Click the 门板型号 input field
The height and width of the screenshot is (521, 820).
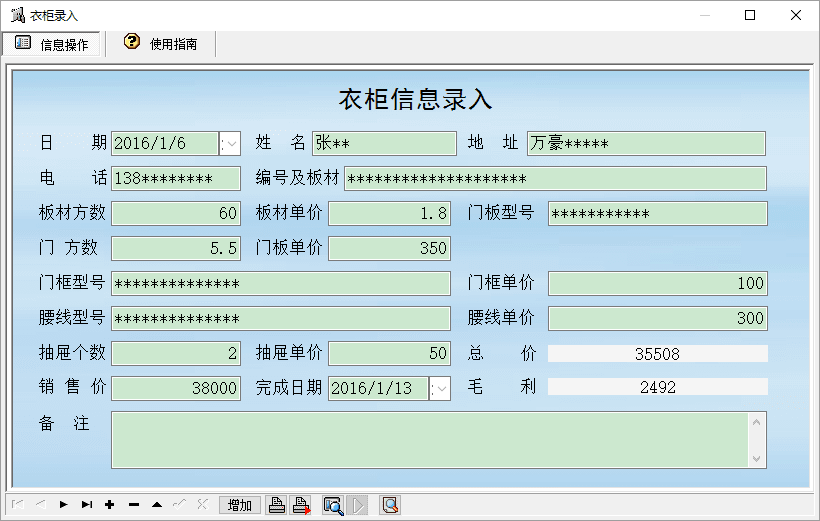[658, 213]
